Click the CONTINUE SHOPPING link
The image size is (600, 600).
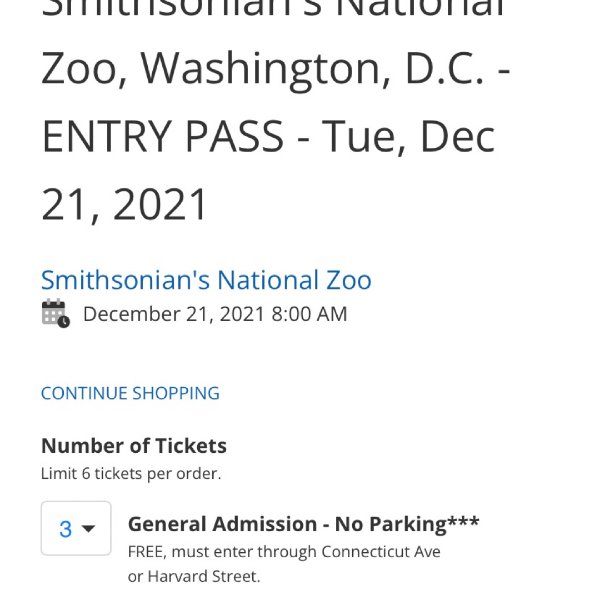[x=130, y=393]
